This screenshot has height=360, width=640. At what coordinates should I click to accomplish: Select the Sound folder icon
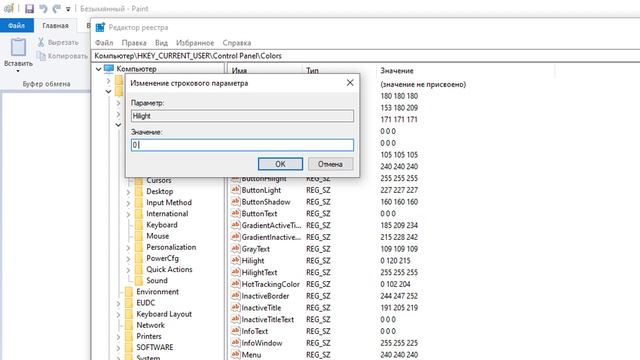[139, 280]
